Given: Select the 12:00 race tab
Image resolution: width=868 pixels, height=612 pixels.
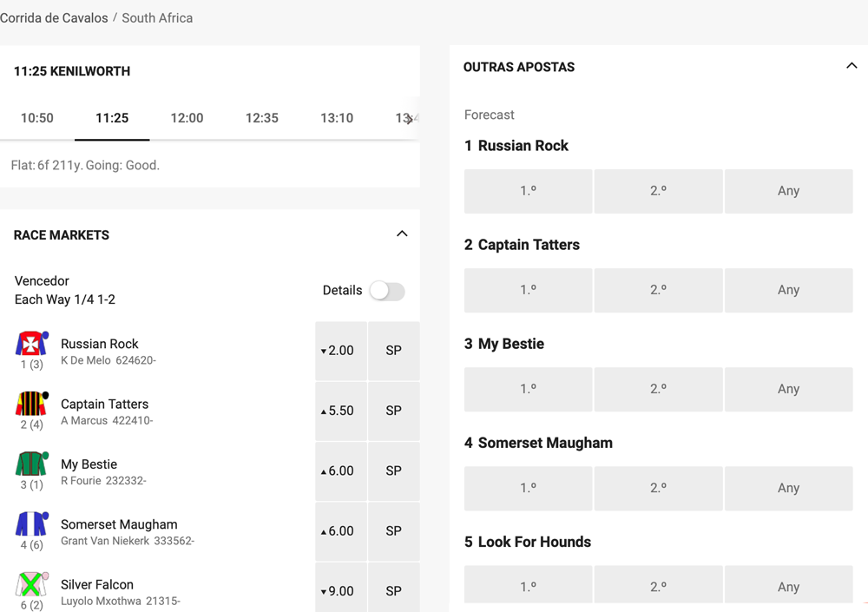Looking at the screenshot, I should click(187, 118).
